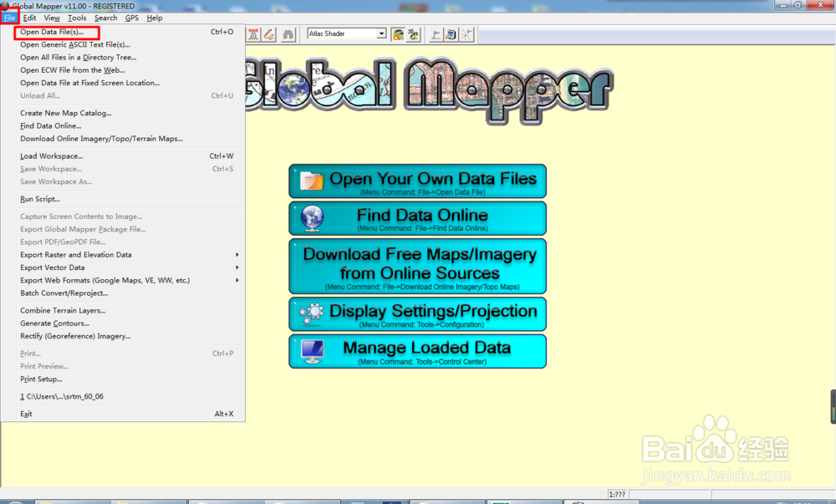The image size is (836, 504).
Task: Open the File menu
Action: coord(9,18)
